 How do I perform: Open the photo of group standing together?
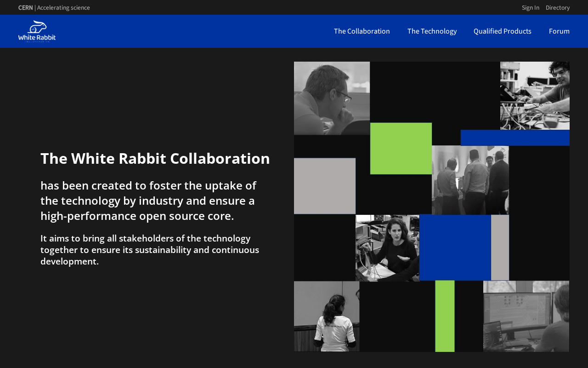pos(470,180)
